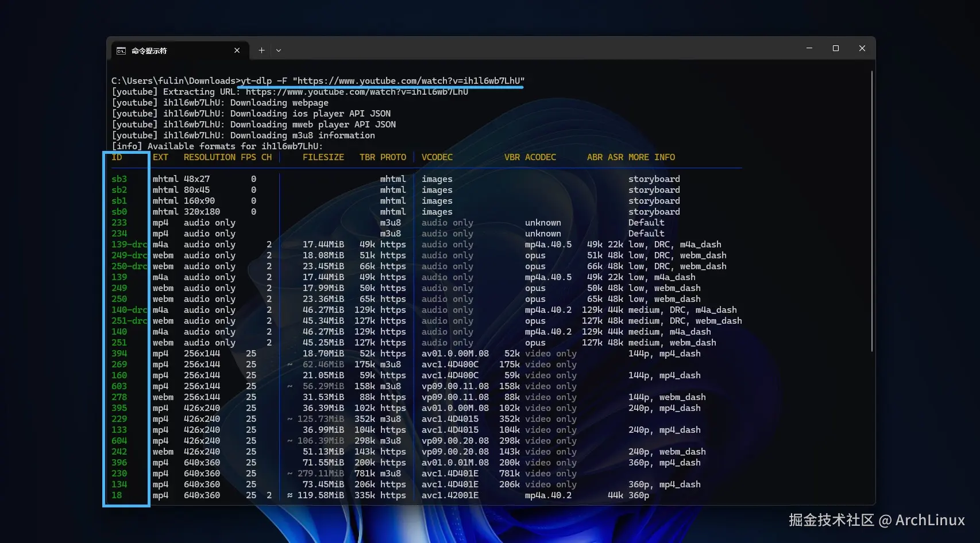Screen dimensions: 980x543
Task: Click codec avc1.42001E in row 18
Action: pyautogui.click(x=450, y=495)
